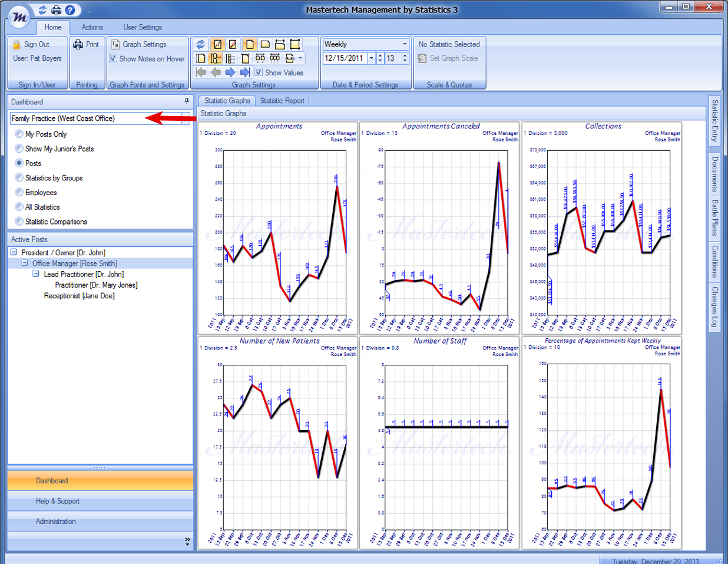728x564 pixels.
Task: Collapse the Office Manager [Rose Smith] node
Action: (25, 263)
